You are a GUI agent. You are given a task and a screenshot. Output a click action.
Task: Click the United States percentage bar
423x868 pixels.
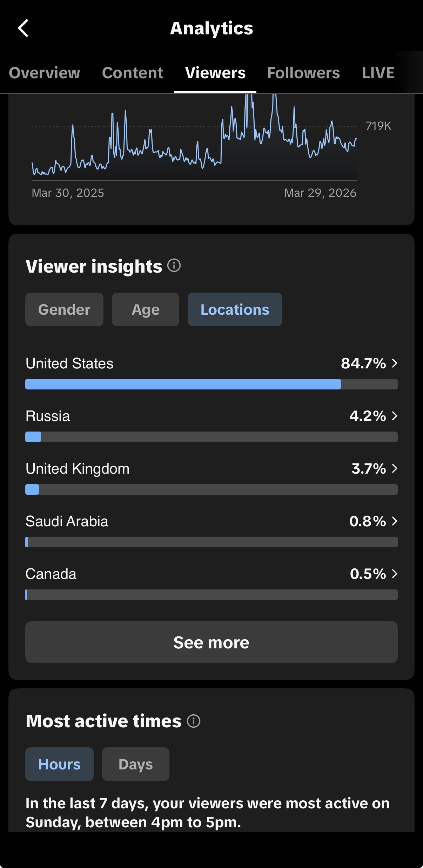[211, 384]
